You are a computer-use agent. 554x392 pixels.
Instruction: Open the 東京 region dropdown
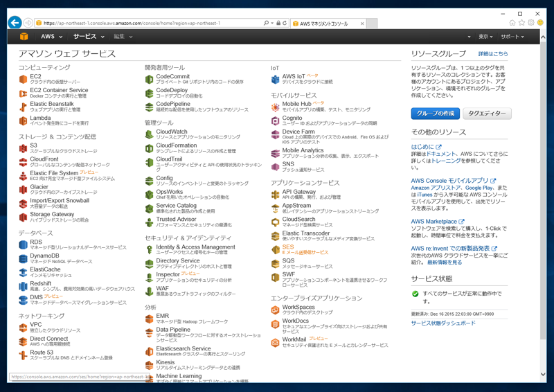pos(485,37)
